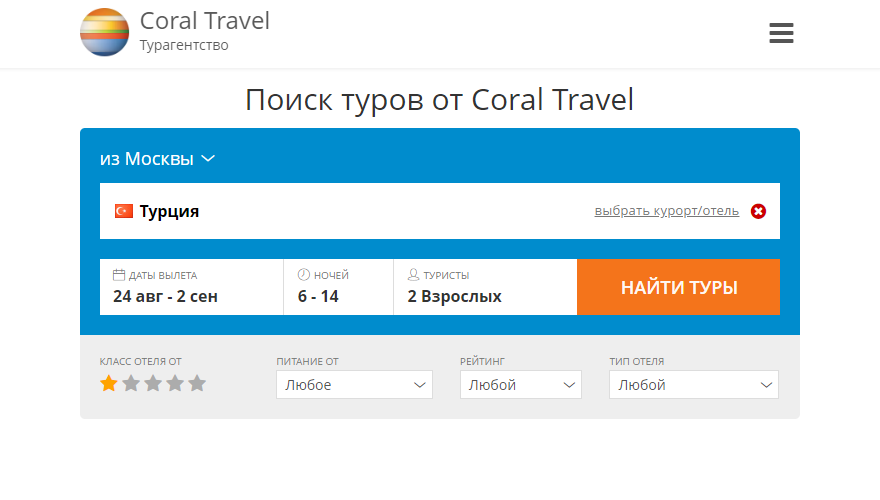The image size is (880, 500).
Task: Click 'выбрать курорт/отель' link
Action: (666, 211)
